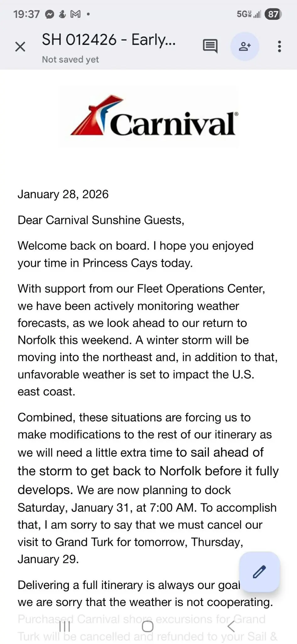The width and height of the screenshot is (297, 644).
Task: Tap the clock showing 19:37
Action: (27, 14)
